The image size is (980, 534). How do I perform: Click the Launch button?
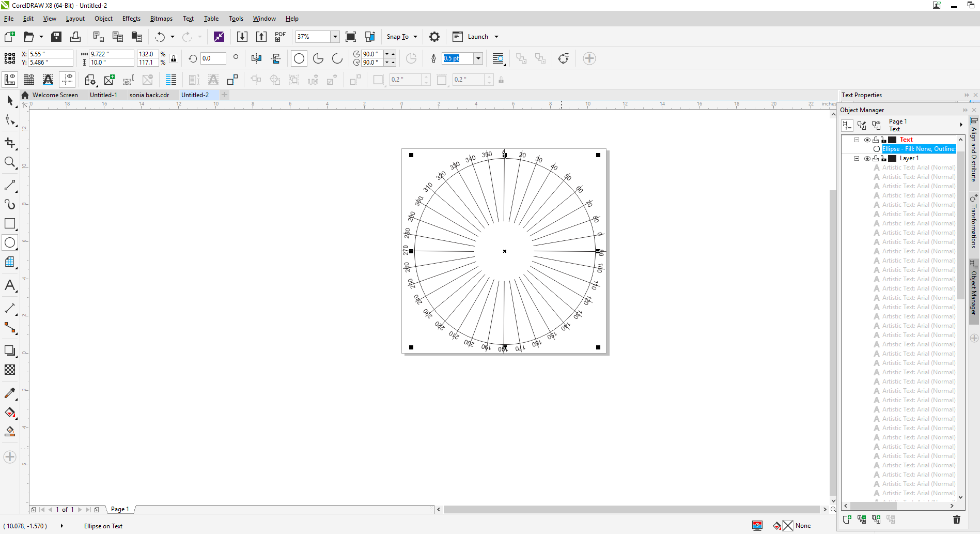tap(477, 37)
